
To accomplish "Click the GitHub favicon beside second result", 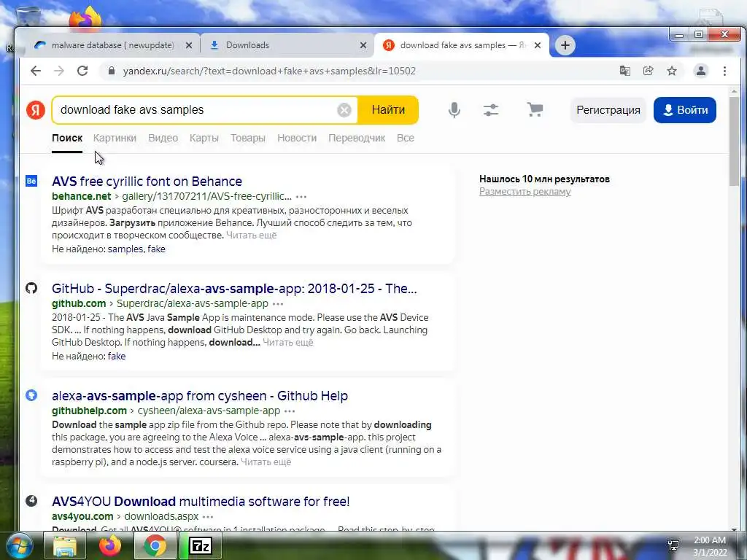I will coord(31,288).
